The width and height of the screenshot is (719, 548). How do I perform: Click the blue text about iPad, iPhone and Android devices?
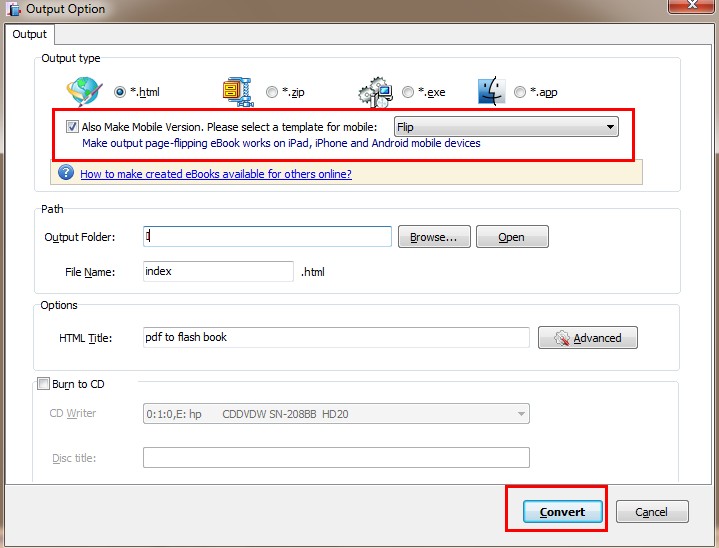tap(281, 143)
